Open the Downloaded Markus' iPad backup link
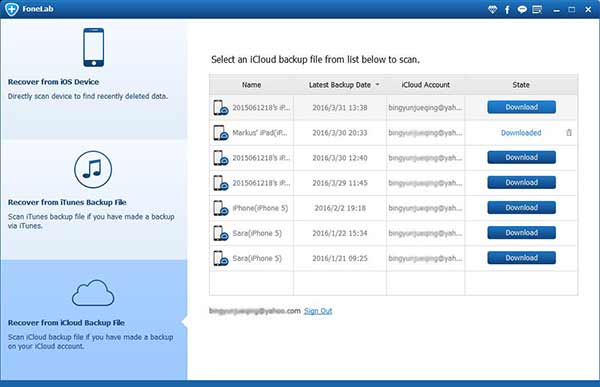This screenshot has height=387, width=600. (521, 133)
